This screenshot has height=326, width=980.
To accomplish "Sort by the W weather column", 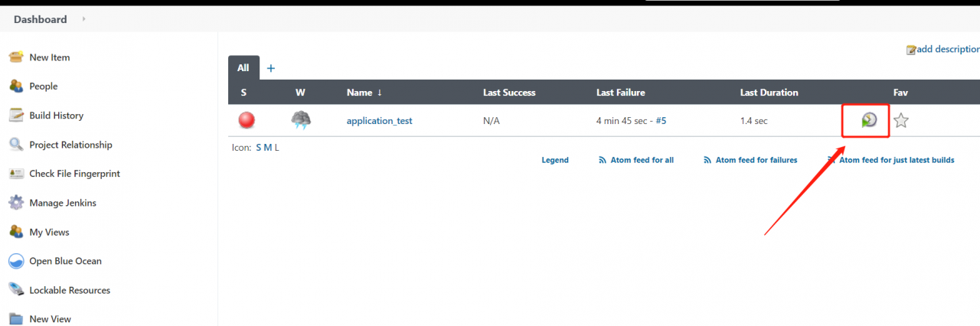I will (x=300, y=93).
